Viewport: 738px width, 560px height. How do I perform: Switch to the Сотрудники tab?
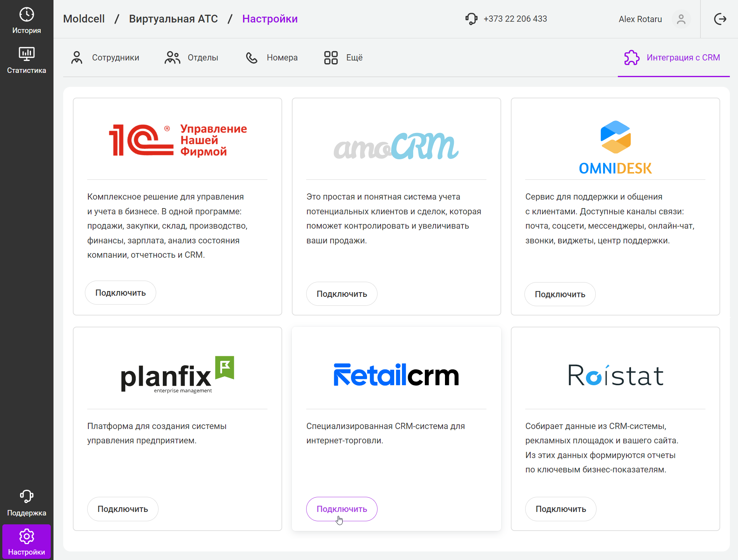[x=105, y=58]
